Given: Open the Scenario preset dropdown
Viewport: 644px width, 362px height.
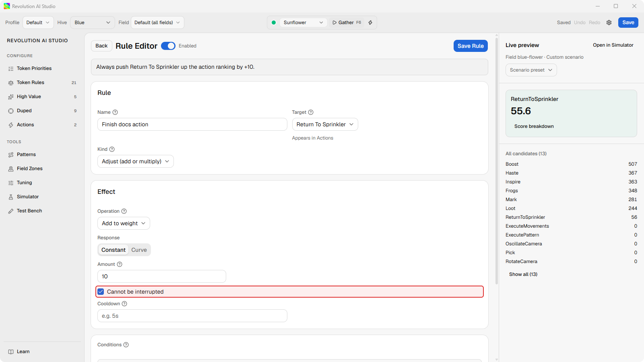Looking at the screenshot, I should (531, 70).
